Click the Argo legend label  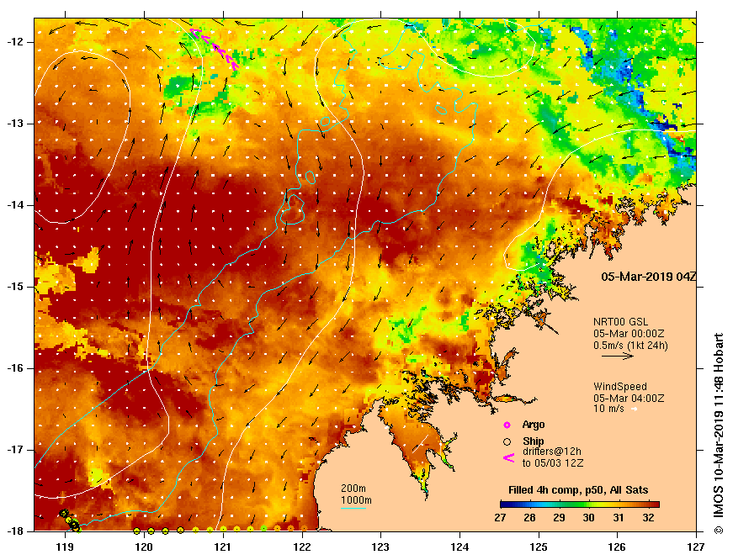coord(534,425)
